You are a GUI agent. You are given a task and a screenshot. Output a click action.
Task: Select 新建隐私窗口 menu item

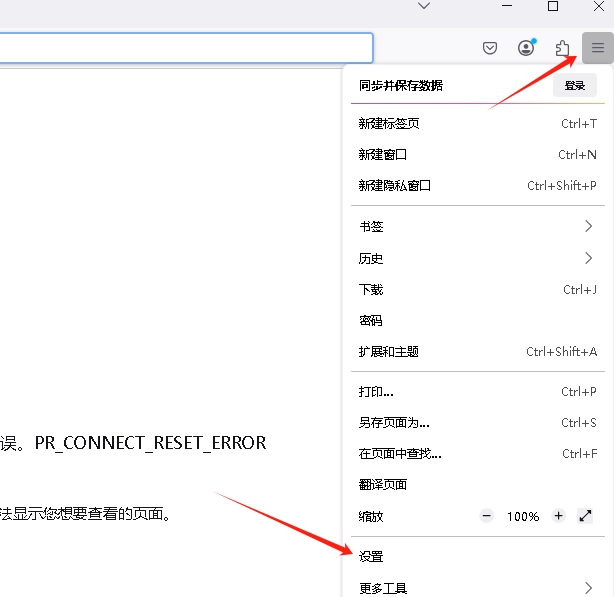[478, 186]
